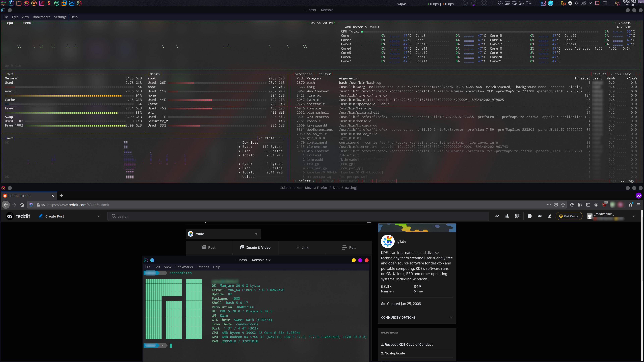Click the Get Coins button
Viewport: 644px width, 362px height.
point(569,216)
